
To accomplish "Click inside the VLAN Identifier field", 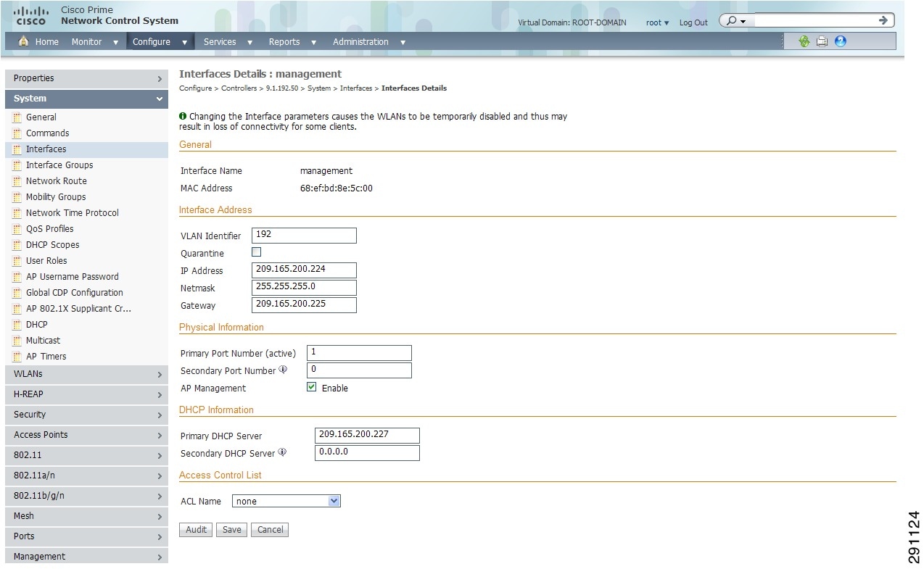I will point(303,235).
